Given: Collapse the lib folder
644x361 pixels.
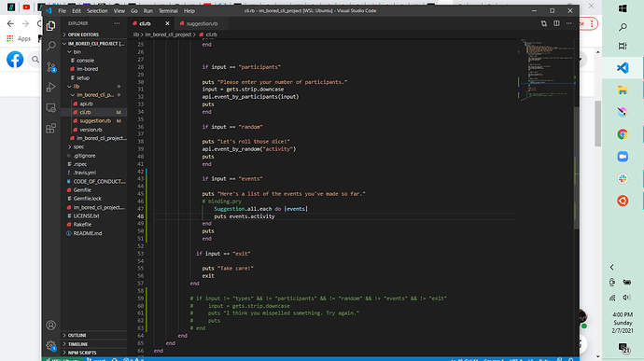Looking at the screenshot, I should (x=94, y=86).
